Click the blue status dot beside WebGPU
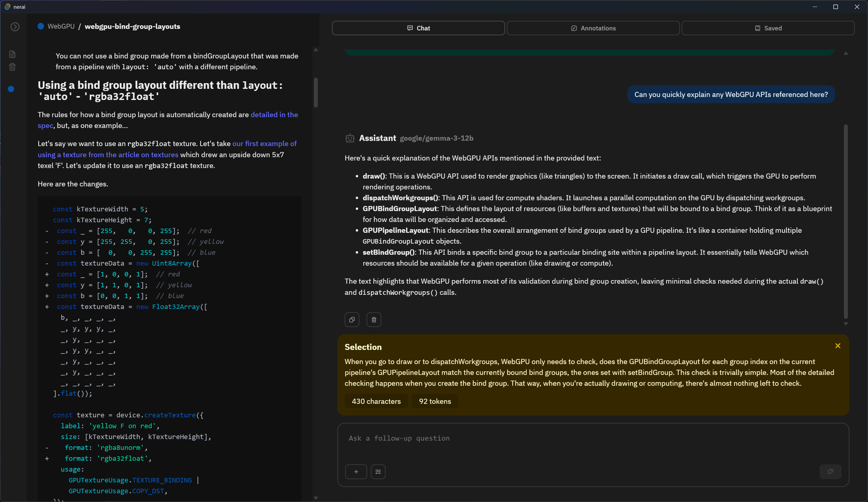The width and height of the screenshot is (868, 502). tap(40, 26)
